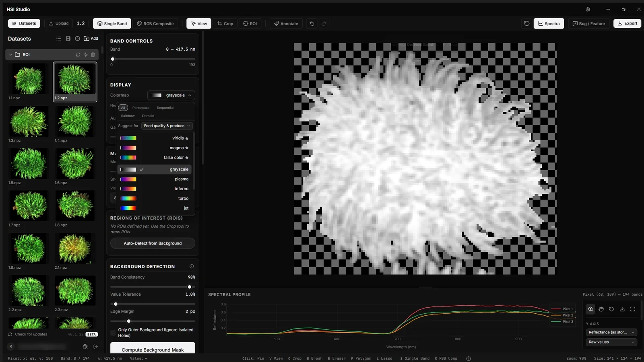Open Reflectance Y axis dropdown

tap(611, 332)
